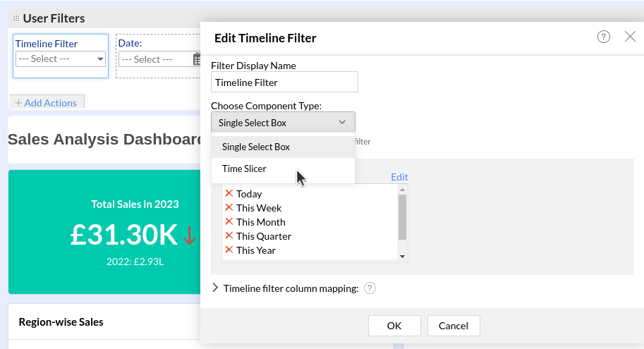Open the Date filter calendar icon
The width and height of the screenshot is (644, 349).
pos(197,59)
